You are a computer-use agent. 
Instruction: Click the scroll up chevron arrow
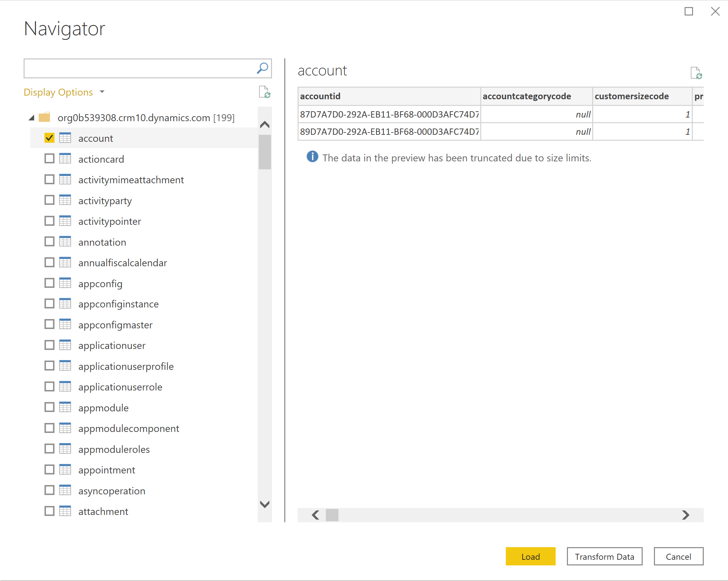[x=265, y=123]
